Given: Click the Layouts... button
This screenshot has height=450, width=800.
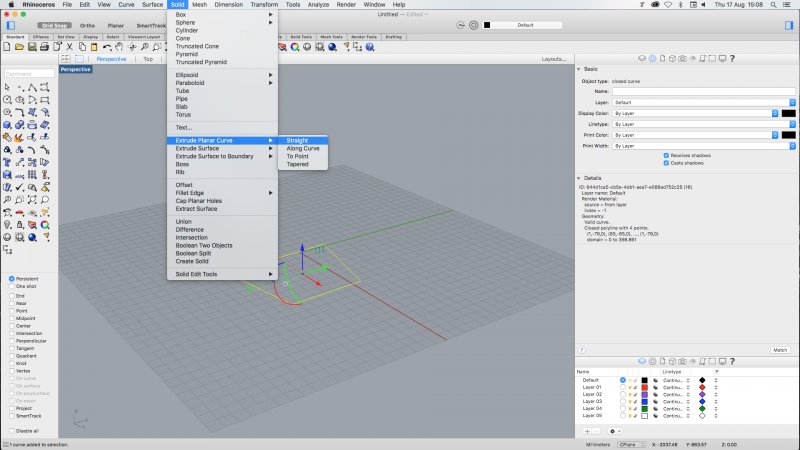Looking at the screenshot, I should (554, 59).
